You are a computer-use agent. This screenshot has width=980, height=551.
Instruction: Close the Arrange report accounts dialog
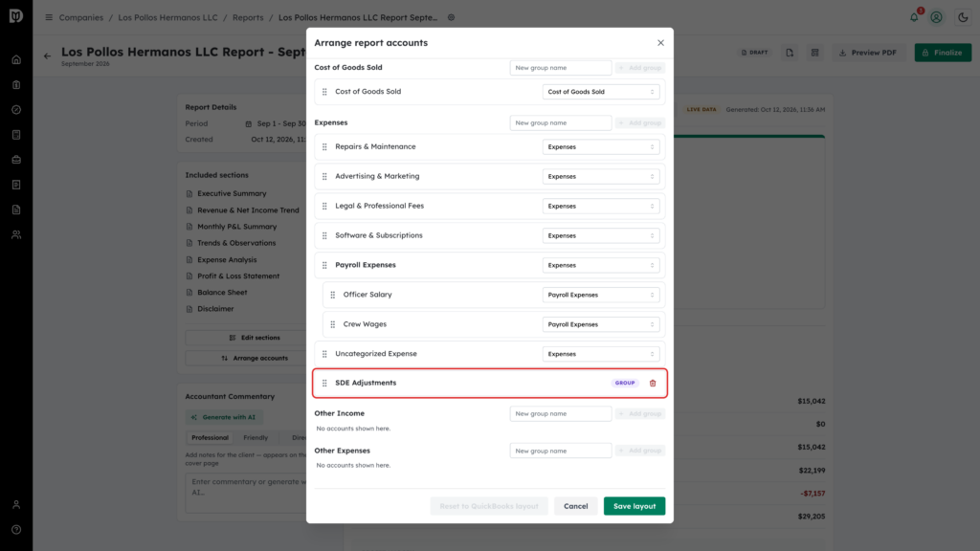[660, 42]
